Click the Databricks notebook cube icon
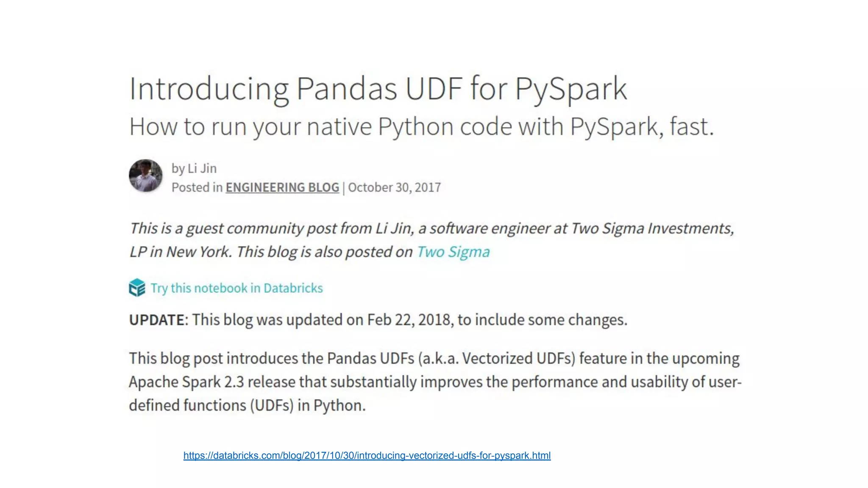 [137, 288]
